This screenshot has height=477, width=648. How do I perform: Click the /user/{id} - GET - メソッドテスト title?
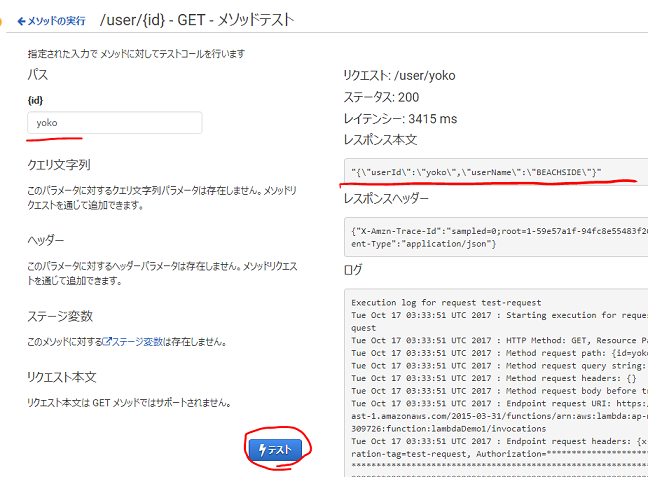point(197,20)
